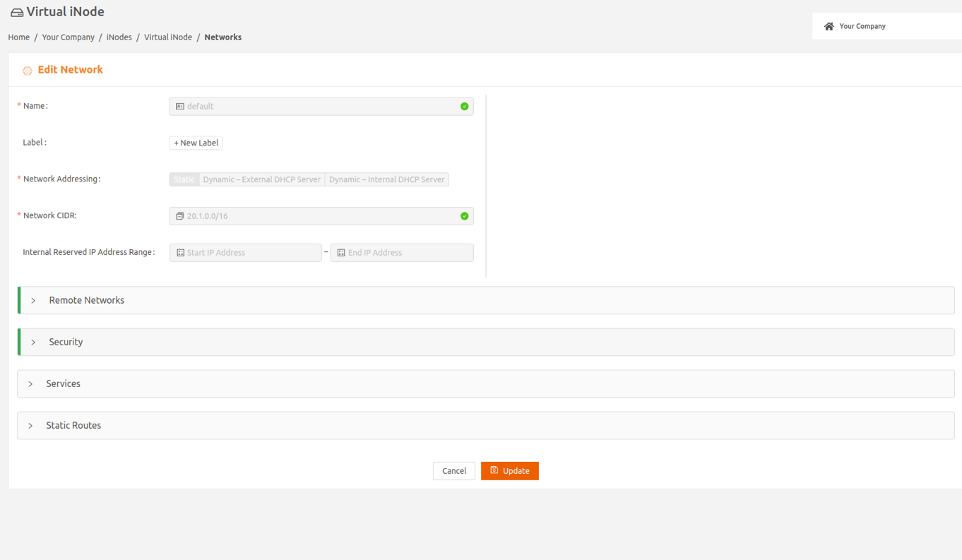
Task: Click the home icon beside Your Company
Action: [x=829, y=26]
